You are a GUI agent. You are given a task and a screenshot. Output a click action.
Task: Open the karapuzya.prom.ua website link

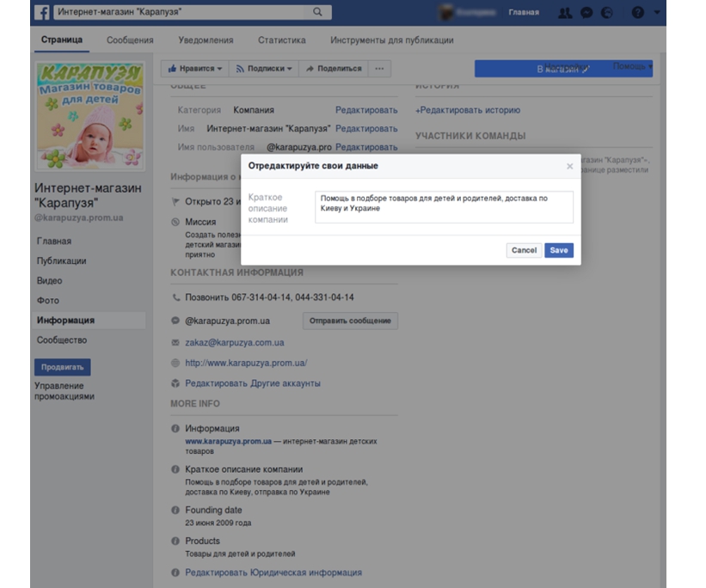246,363
